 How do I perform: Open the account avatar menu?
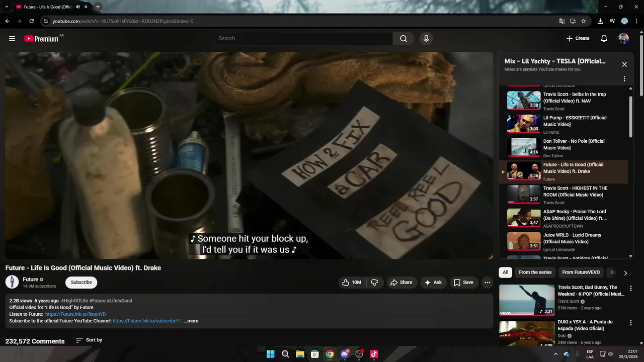tap(623, 38)
